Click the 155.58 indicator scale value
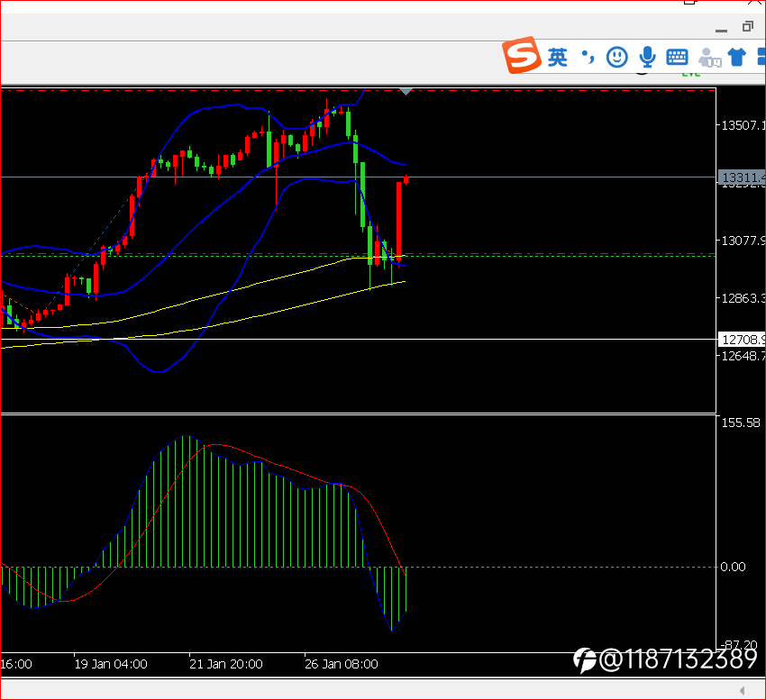This screenshot has width=766, height=700. (x=741, y=423)
